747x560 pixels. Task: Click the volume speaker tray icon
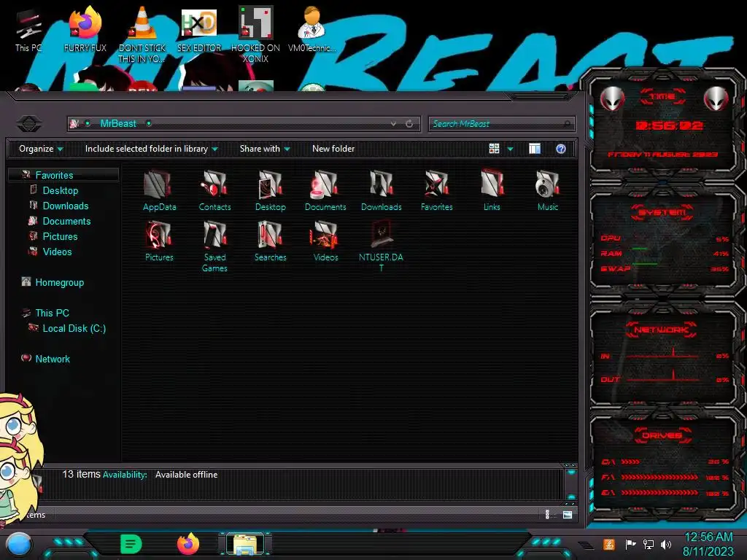[x=666, y=544]
